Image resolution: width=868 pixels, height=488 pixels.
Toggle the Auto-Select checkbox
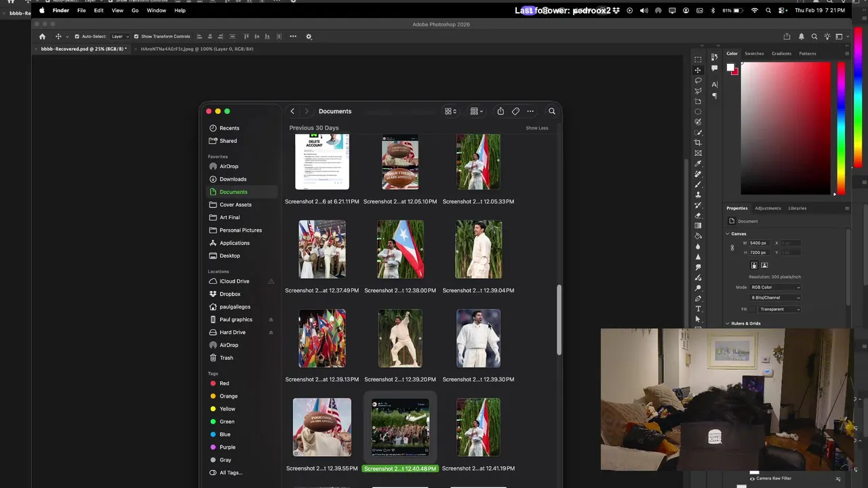tap(77, 37)
